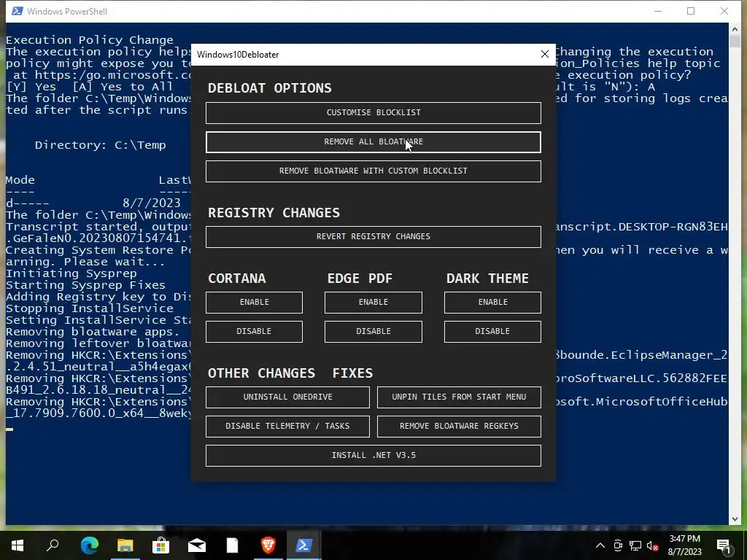Open the taskbar clock and date

pyautogui.click(x=684, y=545)
